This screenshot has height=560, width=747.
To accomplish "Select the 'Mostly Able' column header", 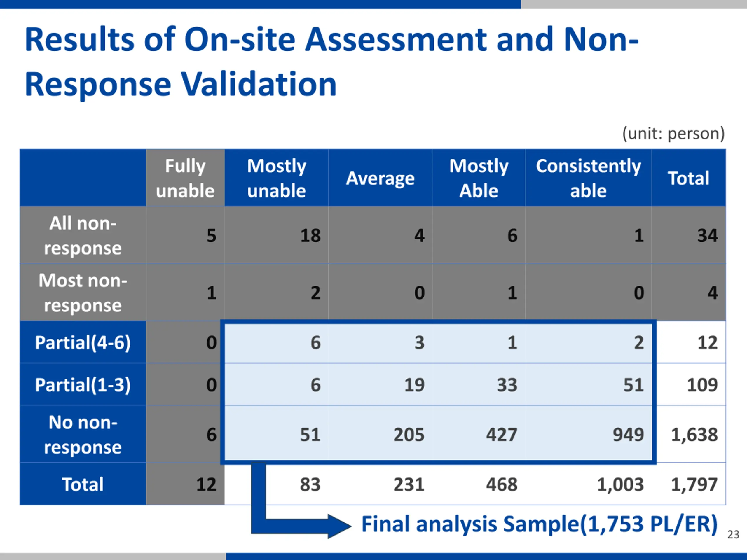I will 479,178.
